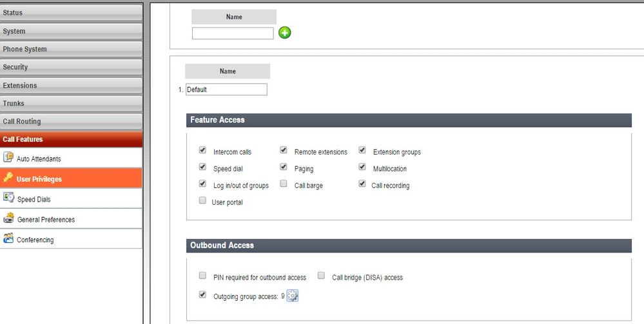Click the User Privileges key icon
This screenshot has height=324, width=644.
pyautogui.click(x=8, y=178)
